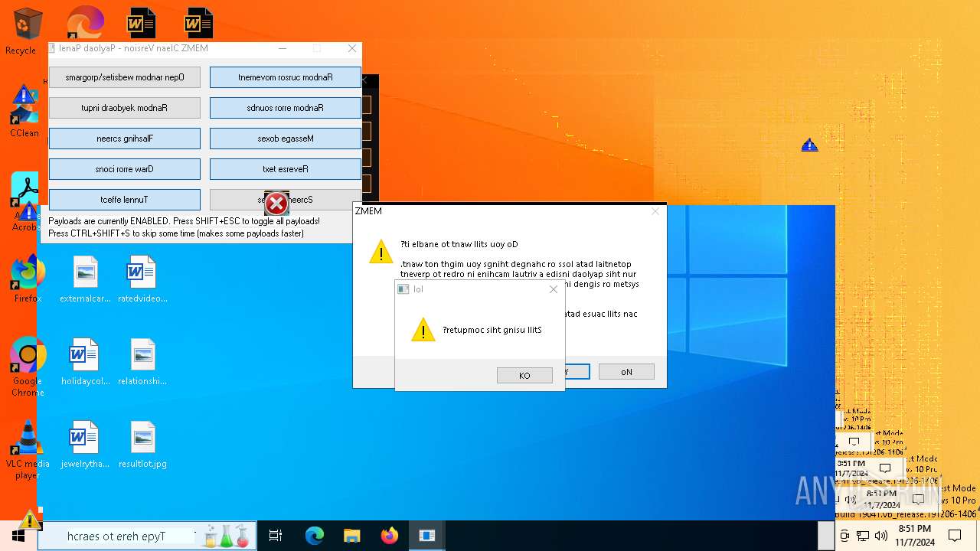Click the '?retupmoc siht gnisu llitS' message text
Screen dimensions: 980x551
492,330
